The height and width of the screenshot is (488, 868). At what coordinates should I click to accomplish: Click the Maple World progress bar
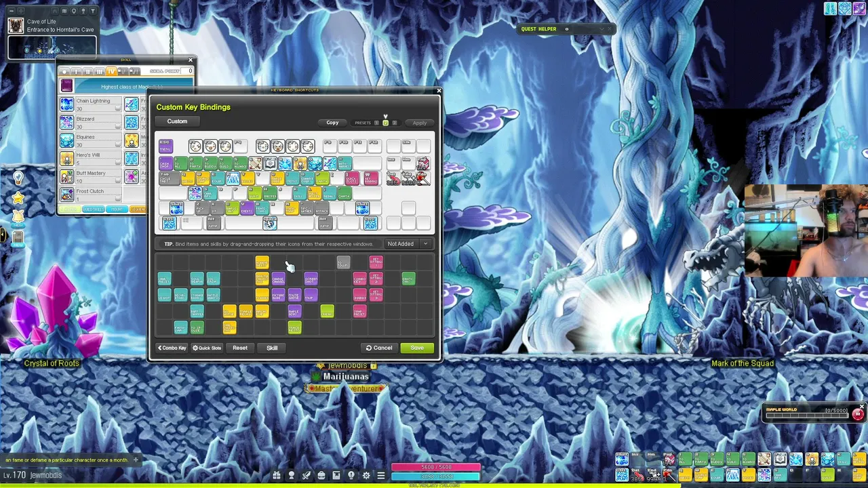tap(808, 416)
